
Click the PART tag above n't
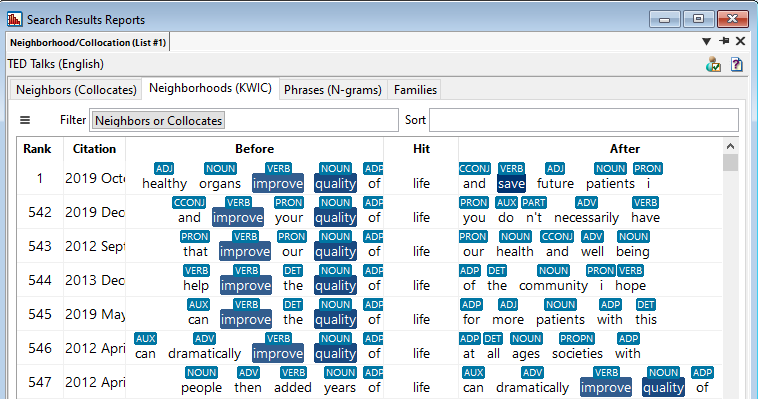coord(534,203)
